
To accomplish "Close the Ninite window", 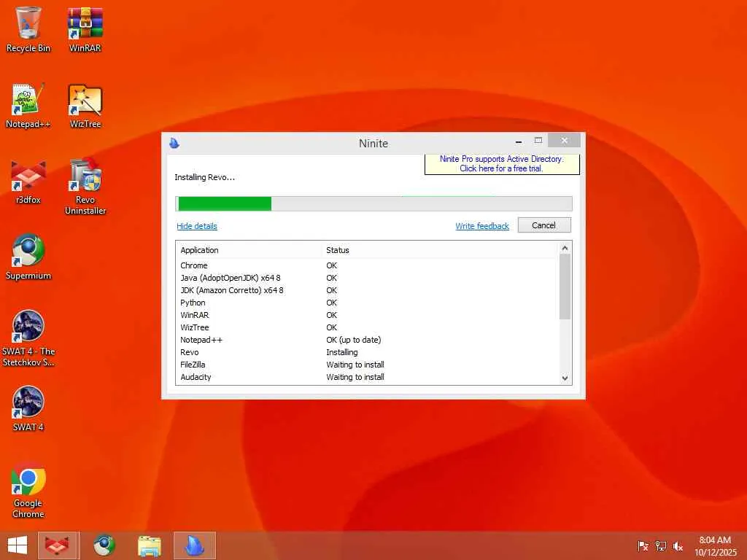I will 564,141.
